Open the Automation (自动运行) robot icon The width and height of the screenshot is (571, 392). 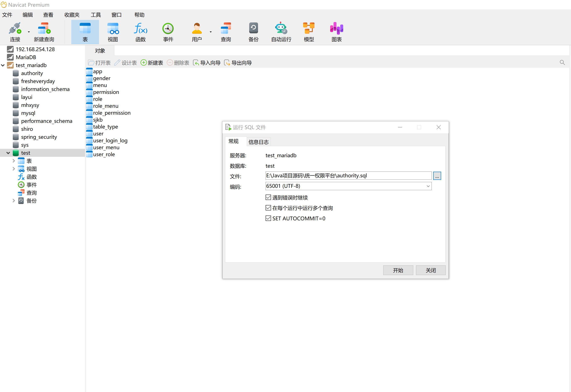tap(281, 32)
